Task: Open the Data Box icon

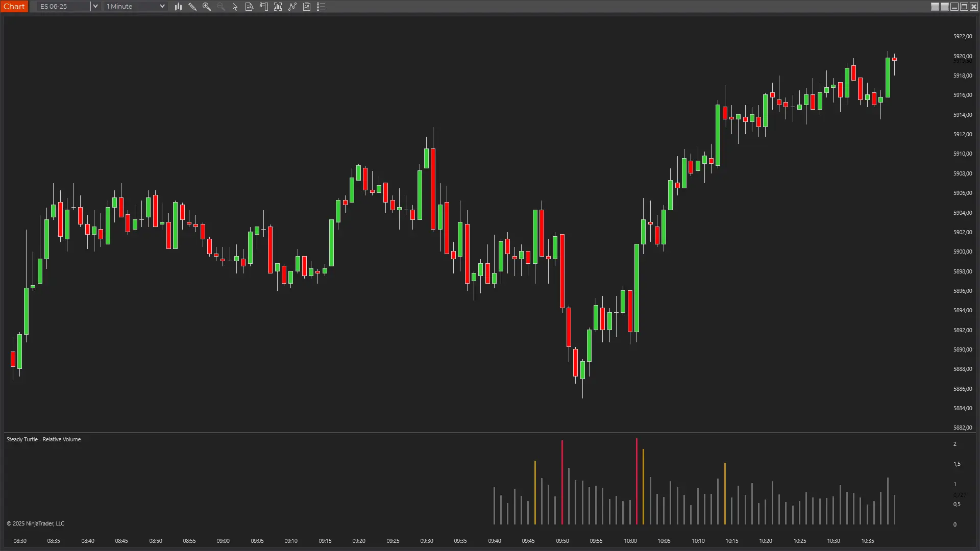Action: pyautogui.click(x=250, y=7)
